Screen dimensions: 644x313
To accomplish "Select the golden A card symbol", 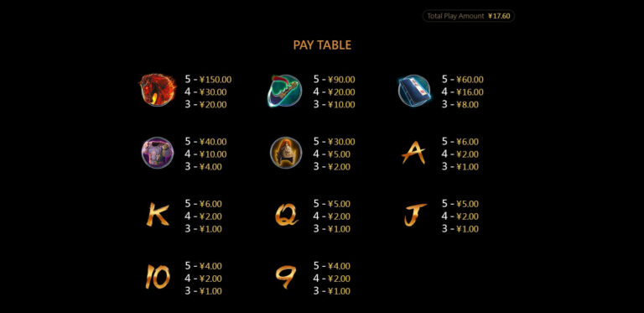I will pyautogui.click(x=413, y=153).
